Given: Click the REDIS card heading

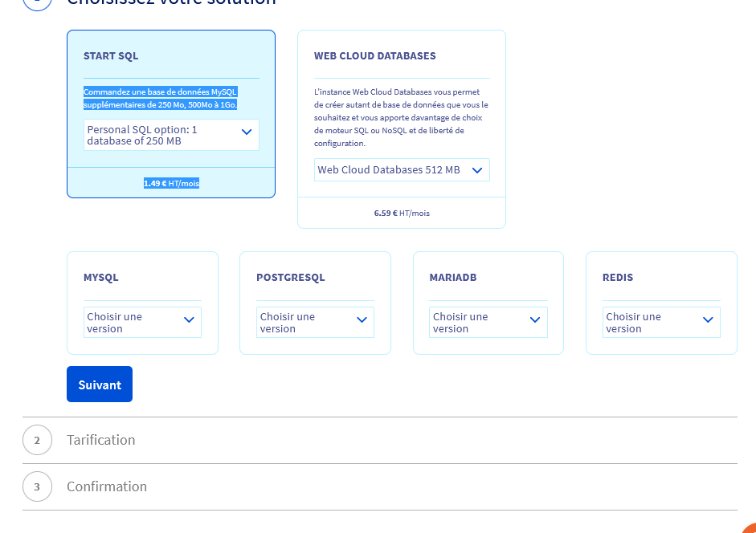Looking at the screenshot, I should click(x=618, y=278).
